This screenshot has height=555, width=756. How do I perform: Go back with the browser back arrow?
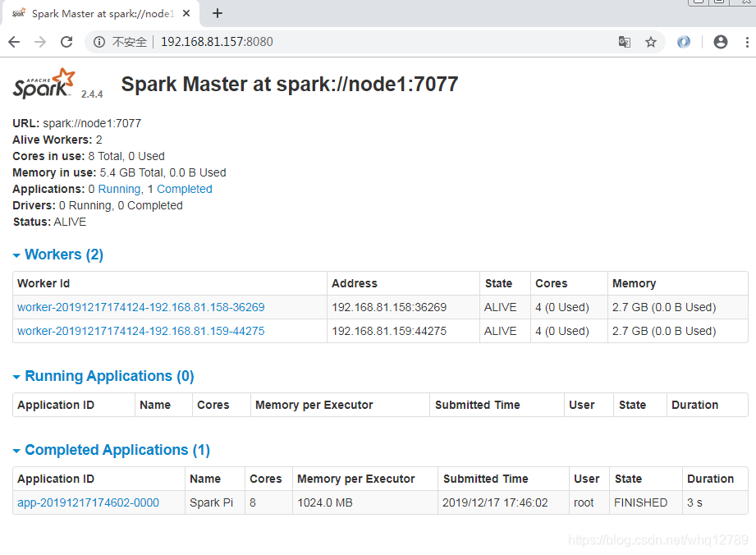(15, 42)
